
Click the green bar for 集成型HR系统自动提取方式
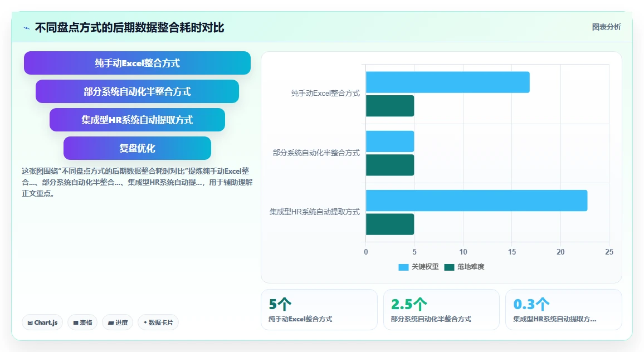[390, 224]
